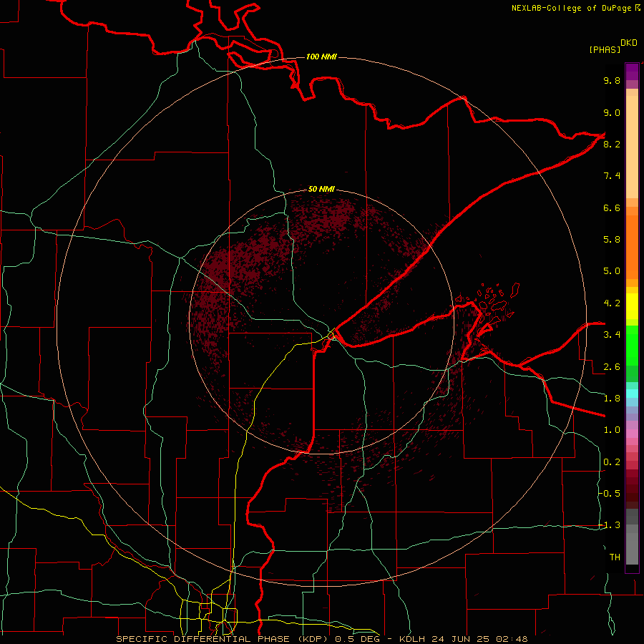
Task: Click the 8.2 scale value
Action: [x=612, y=144]
